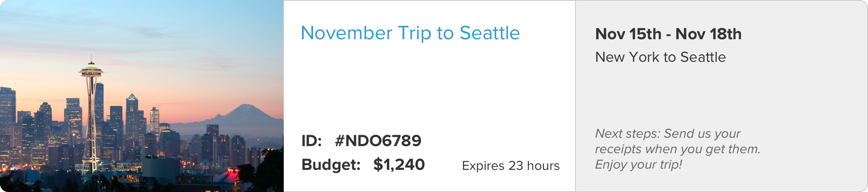
Task: Click the Expires 23 hours notice
Action: (x=511, y=166)
